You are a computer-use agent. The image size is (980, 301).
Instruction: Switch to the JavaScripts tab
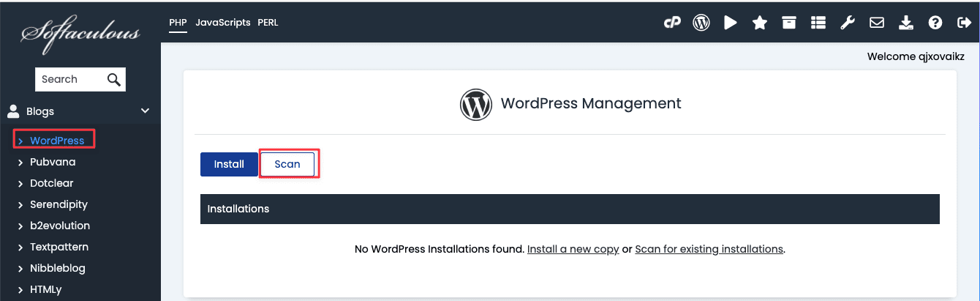pyautogui.click(x=222, y=23)
